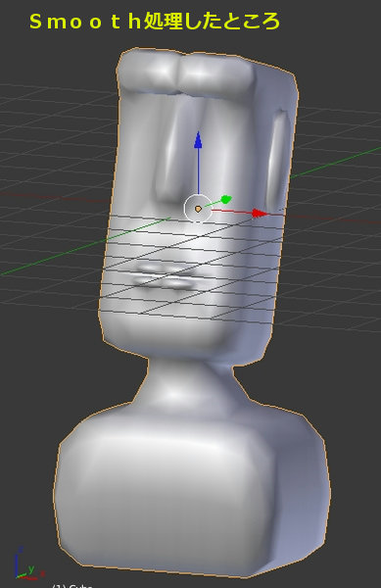Click the green axis line right of head
The width and height of the screenshot is (381, 588).
click(335, 162)
